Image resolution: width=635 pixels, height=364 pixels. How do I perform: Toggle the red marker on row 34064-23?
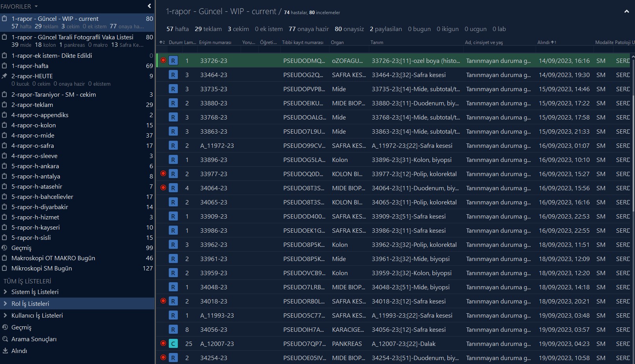(x=163, y=188)
